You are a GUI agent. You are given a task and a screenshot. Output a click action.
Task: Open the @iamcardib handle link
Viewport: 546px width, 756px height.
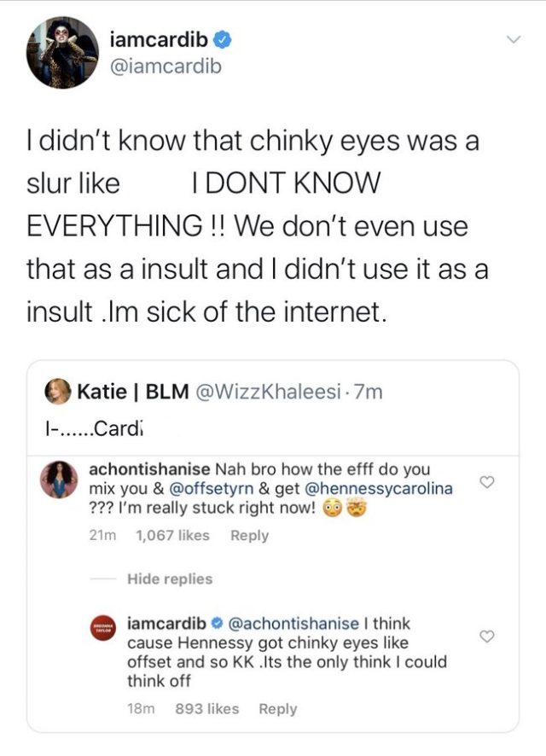point(166,65)
